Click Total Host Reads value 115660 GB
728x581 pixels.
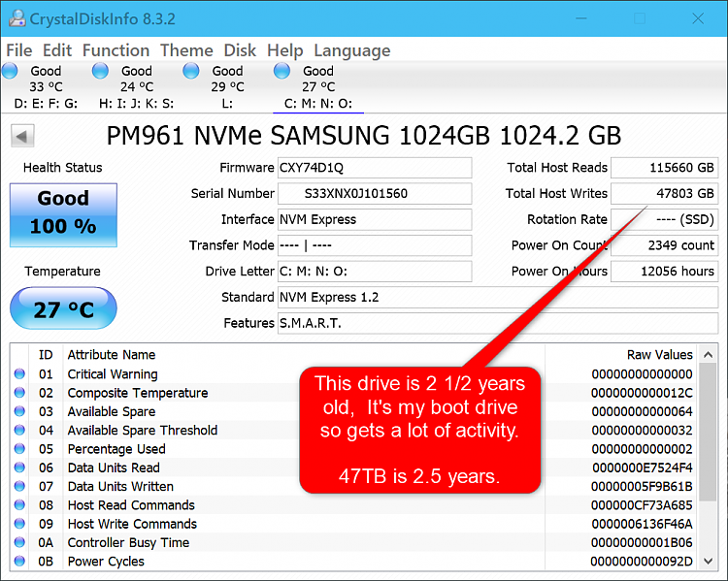(664, 168)
